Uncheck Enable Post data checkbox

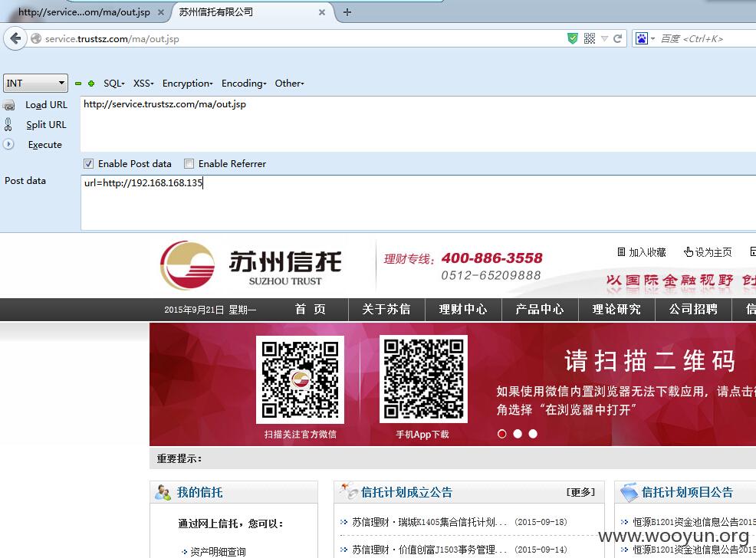click(x=88, y=164)
